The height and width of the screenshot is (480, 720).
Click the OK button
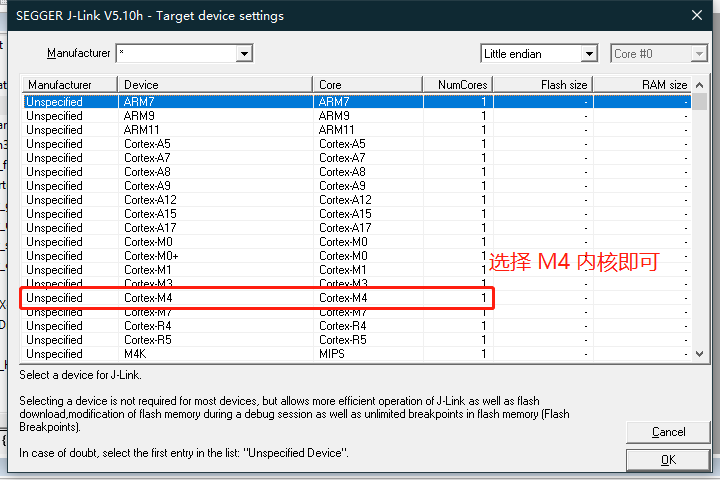click(x=668, y=459)
